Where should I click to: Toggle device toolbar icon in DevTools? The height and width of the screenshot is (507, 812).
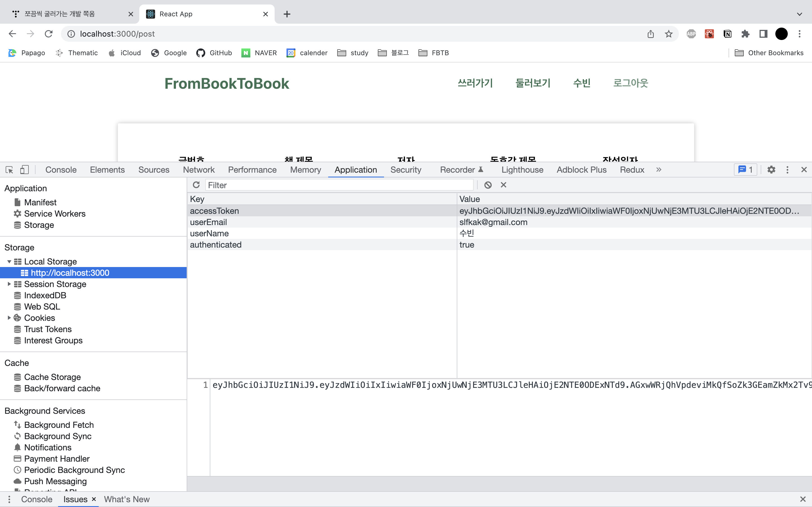[x=24, y=170]
